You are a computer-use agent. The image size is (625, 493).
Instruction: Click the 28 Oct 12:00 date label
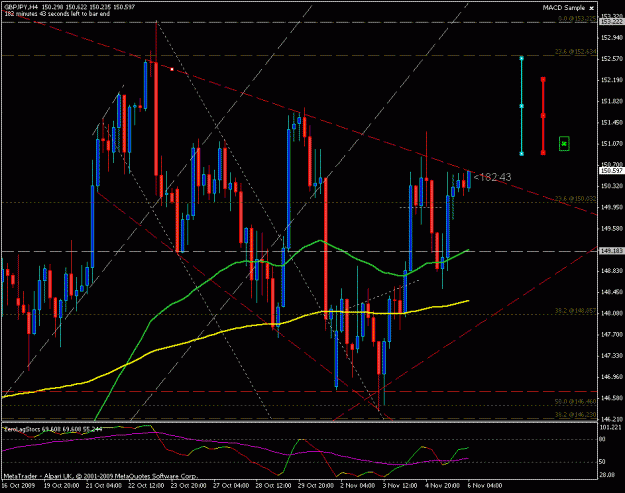coord(273,486)
